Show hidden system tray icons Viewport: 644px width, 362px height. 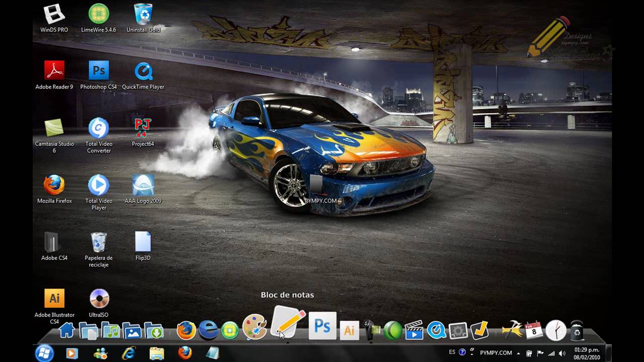(x=519, y=353)
